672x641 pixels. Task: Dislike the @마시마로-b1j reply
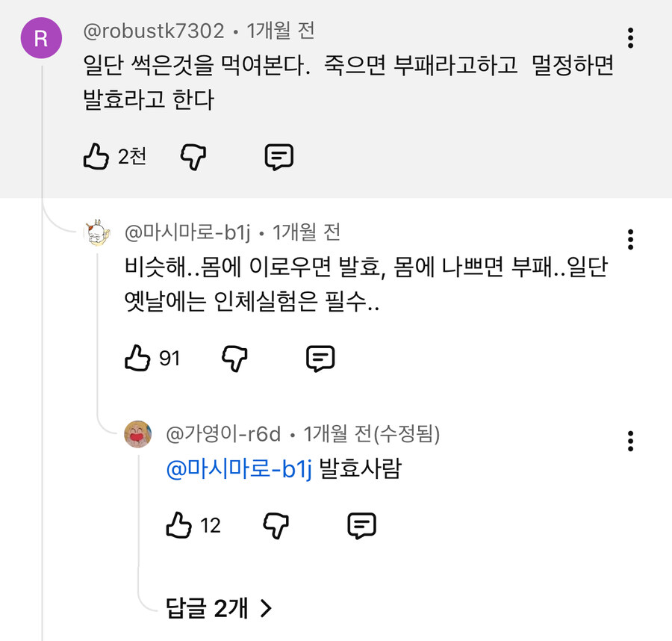coord(235,359)
